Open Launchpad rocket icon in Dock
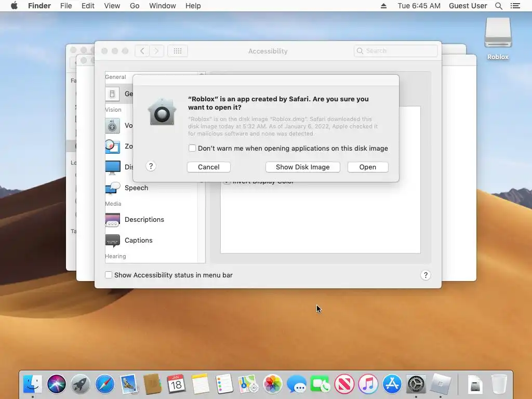Screen dimensions: 532x399 click(x=81, y=384)
